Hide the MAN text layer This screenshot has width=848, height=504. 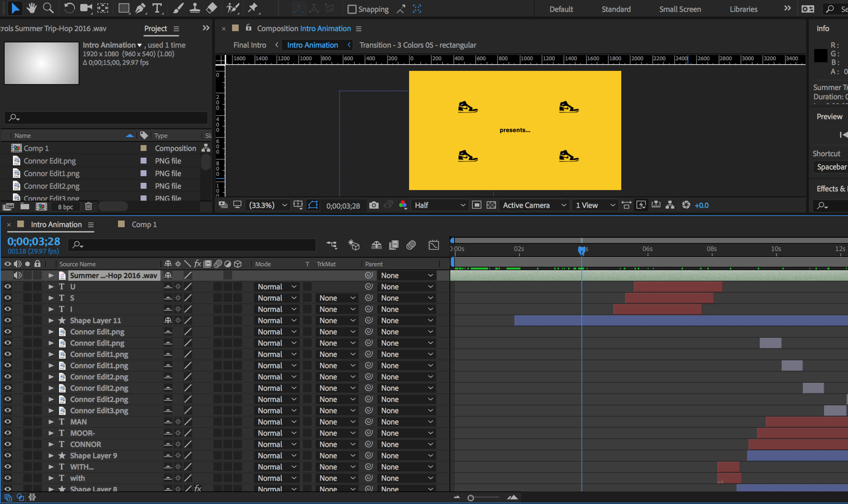coord(7,422)
